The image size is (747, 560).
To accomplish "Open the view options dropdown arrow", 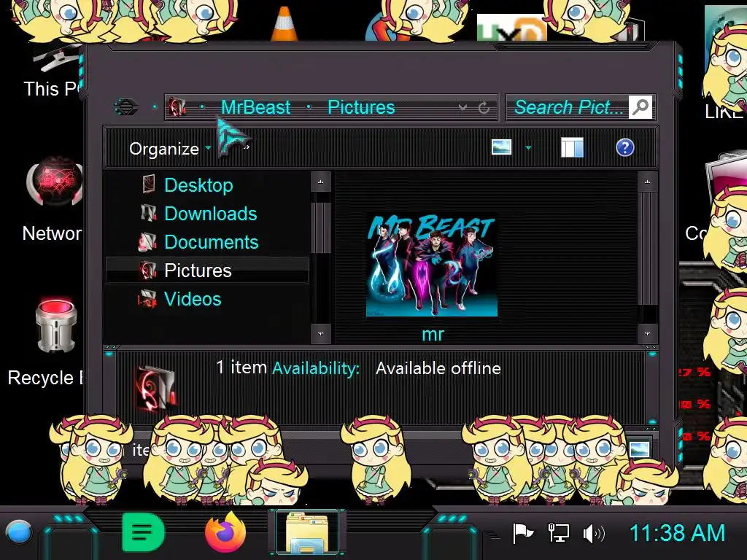I will [x=528, y=147].
